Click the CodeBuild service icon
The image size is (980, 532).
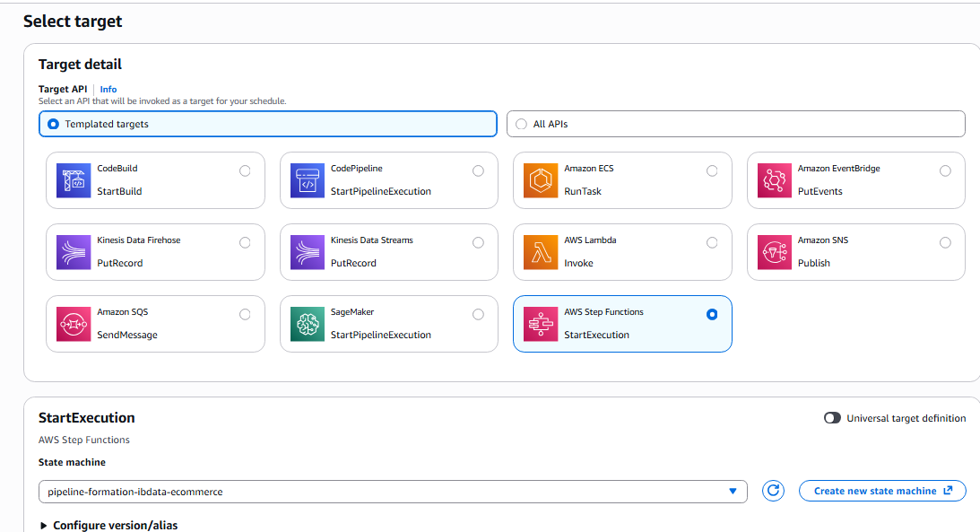click(x=74, y=180)
